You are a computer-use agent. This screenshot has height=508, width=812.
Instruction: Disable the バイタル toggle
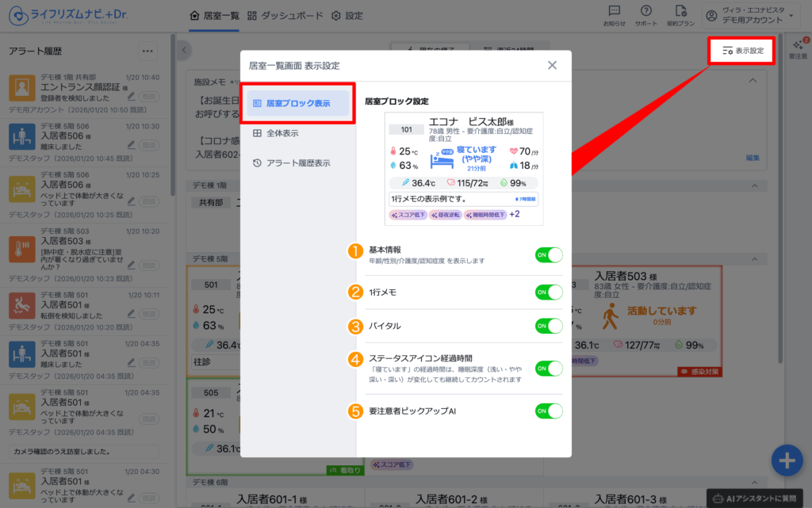point(549,326)
